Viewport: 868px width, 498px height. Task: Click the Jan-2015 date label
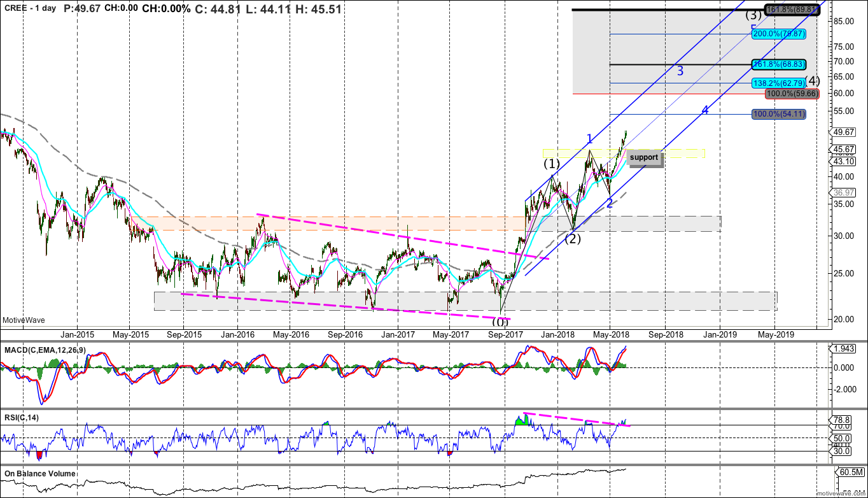pyautogui.click(x=78, y=334)
